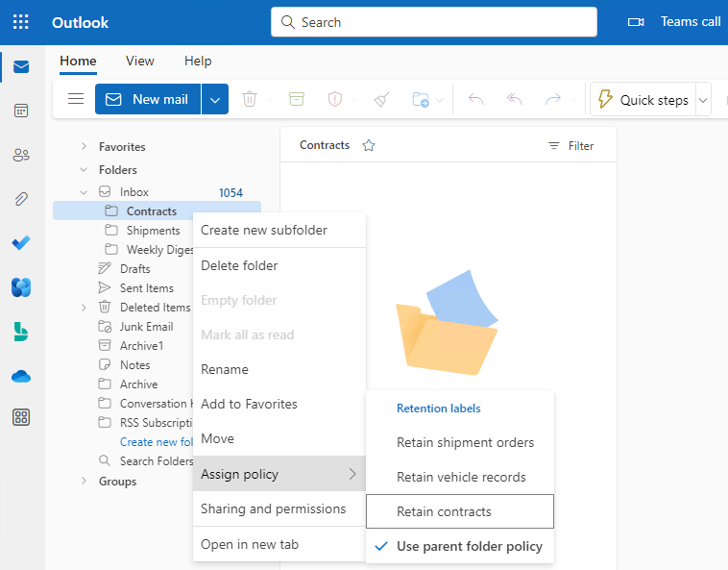Click the Files paperclip icon in sidebar

point(21,199)
